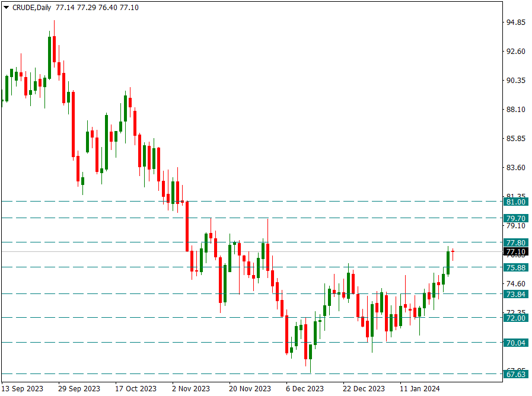Open the chart dropdown triangle beside CRUDE,Daily

6,8
